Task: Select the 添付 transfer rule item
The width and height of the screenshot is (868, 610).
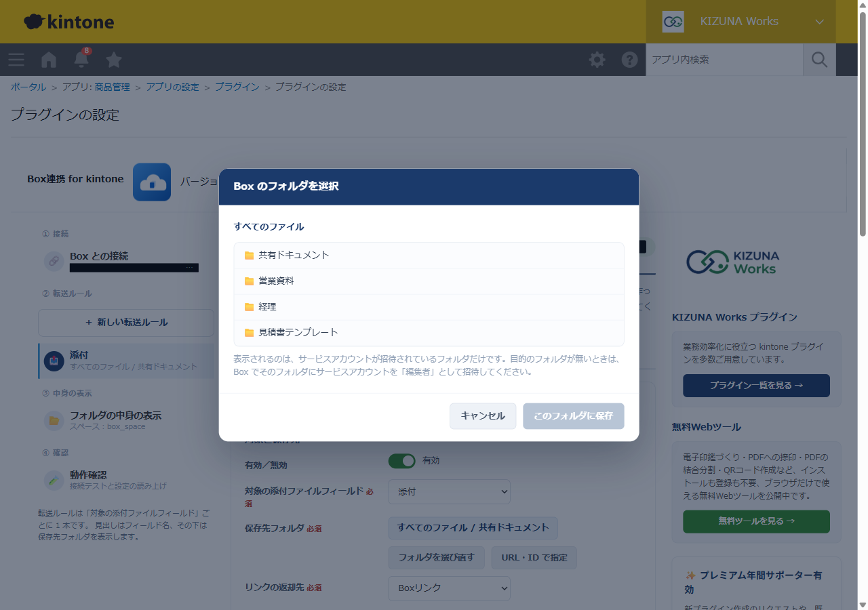Action: [126, 361]
